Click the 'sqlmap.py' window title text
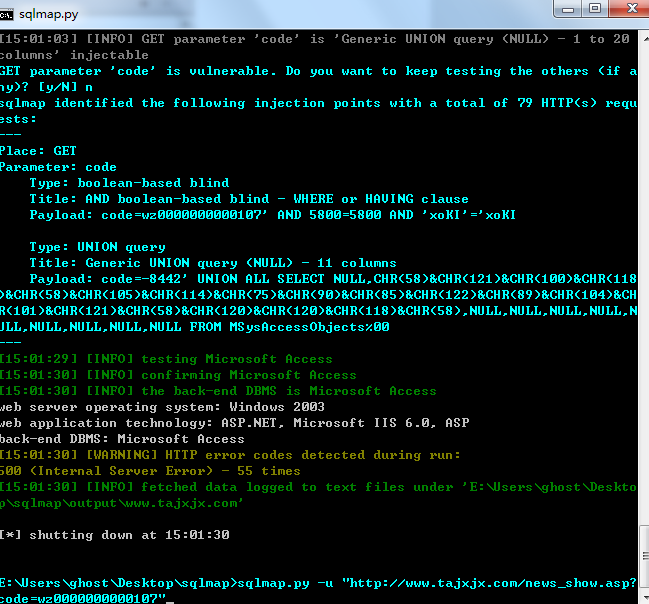The width and height of the screenshot is (649, 604). click(48, 15)
